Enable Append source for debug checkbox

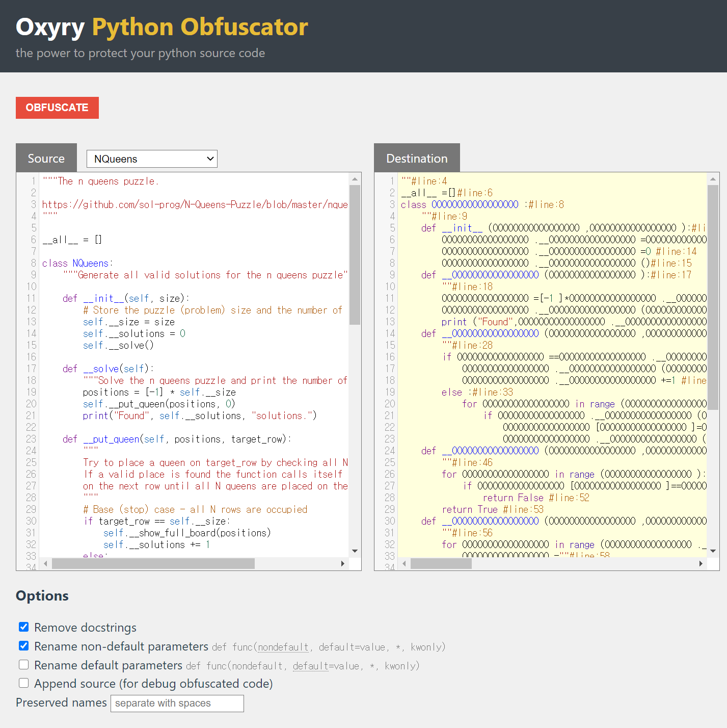[24, 683]
